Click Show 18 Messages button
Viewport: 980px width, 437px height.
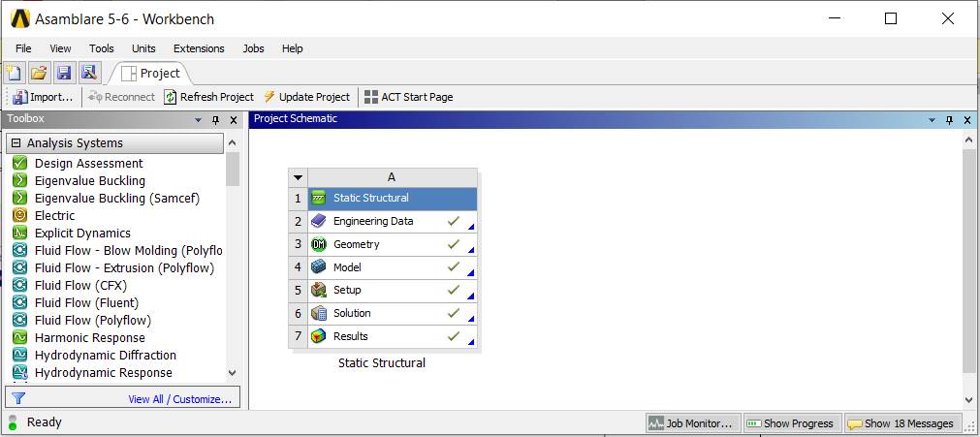pos(902,423)
